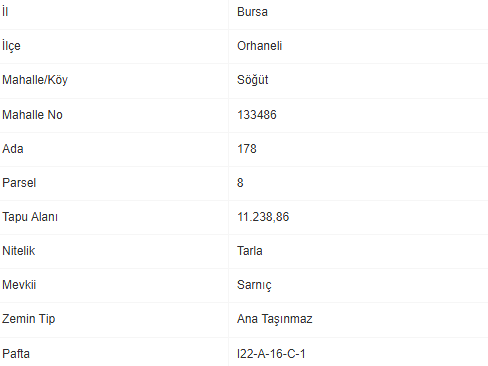Click the Ada label
Viewport: 488px width, 366px height.
point(13,149)
